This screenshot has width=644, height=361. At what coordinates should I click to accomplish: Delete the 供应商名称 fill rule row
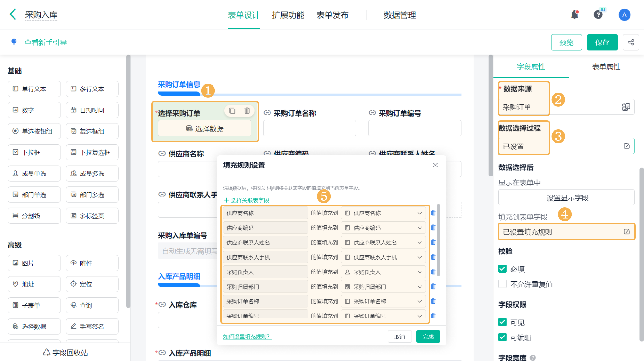tap(433, 213)
